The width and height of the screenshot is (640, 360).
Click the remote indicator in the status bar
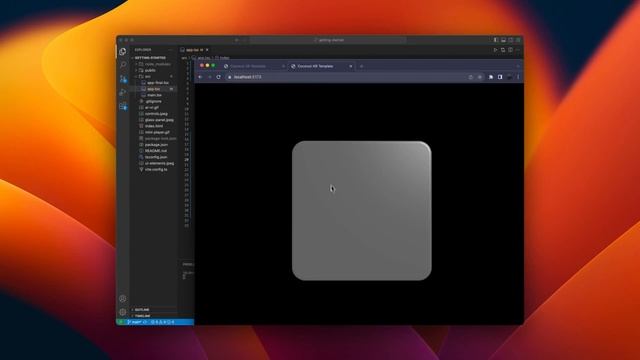pyautogui.click(x=121, y=322)
